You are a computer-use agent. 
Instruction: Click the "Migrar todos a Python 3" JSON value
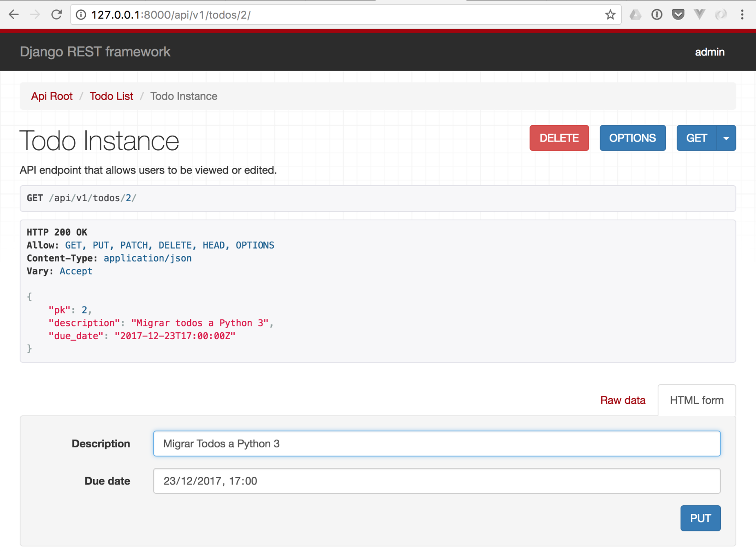pos(200,323)
